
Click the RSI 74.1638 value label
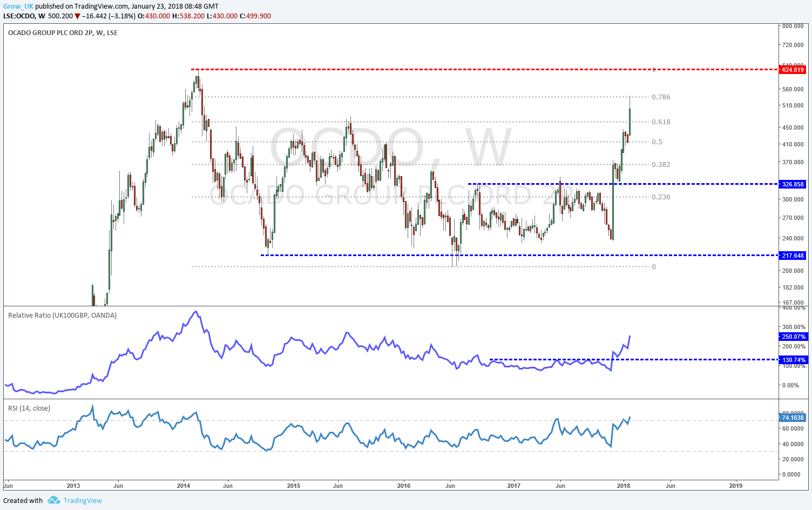793,418
